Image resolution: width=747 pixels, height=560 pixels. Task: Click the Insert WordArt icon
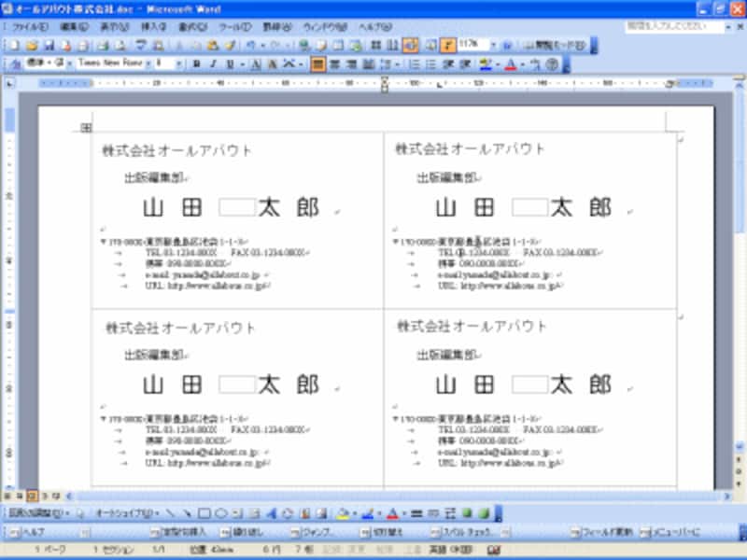271,513
